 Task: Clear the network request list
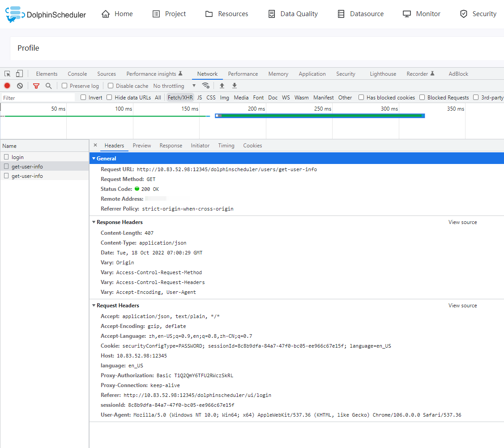pyautogui.click(x=20, y=86)
